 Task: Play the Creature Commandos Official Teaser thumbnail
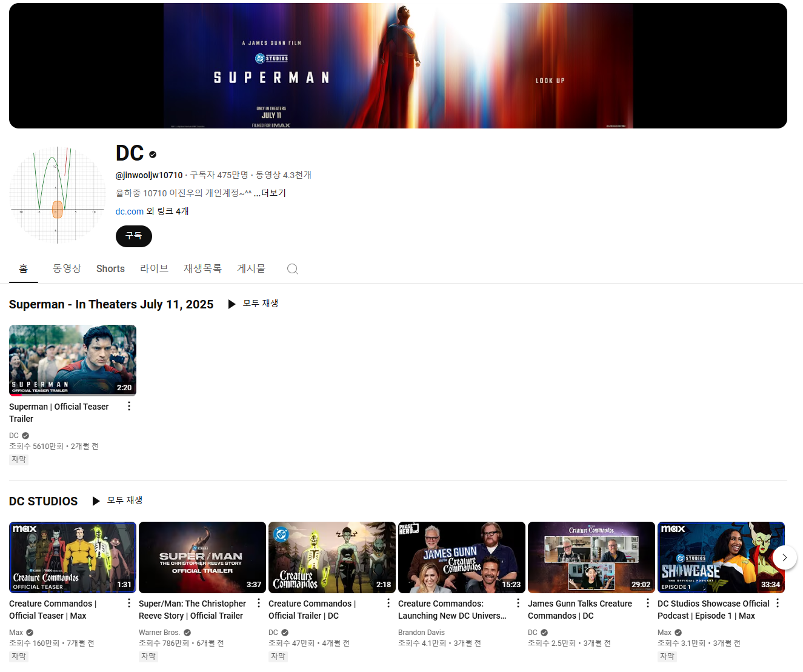click(x=73, y=557)
